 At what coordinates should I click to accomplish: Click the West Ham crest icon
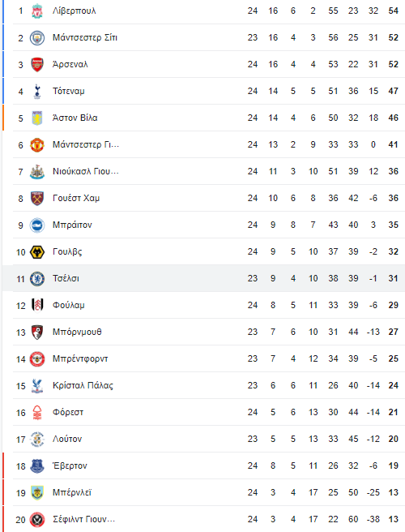[37, 198]
